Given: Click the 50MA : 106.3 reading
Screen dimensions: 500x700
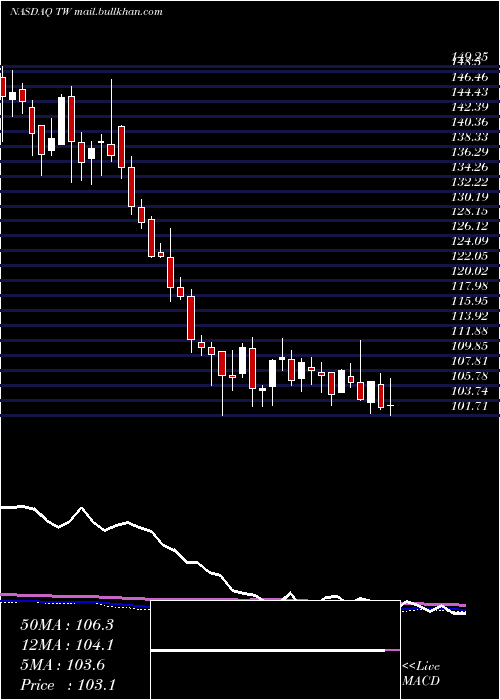Looking at the screenshot, I should [x=67, y=625].
